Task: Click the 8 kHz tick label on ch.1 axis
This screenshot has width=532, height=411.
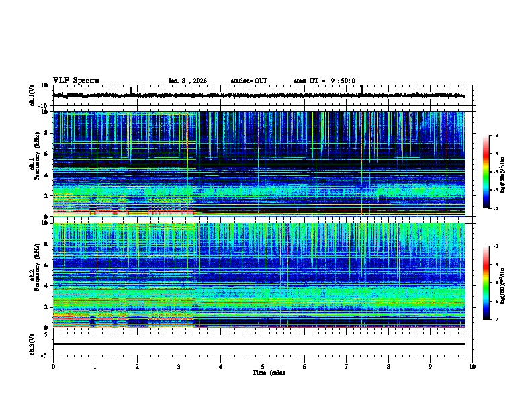Action: (46, 133)
